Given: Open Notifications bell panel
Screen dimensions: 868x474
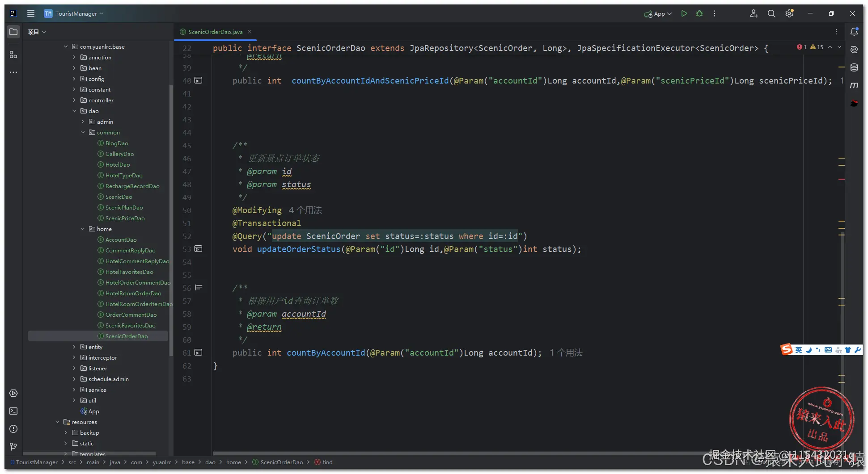Looking at the screenshot, I should point(854,32).
